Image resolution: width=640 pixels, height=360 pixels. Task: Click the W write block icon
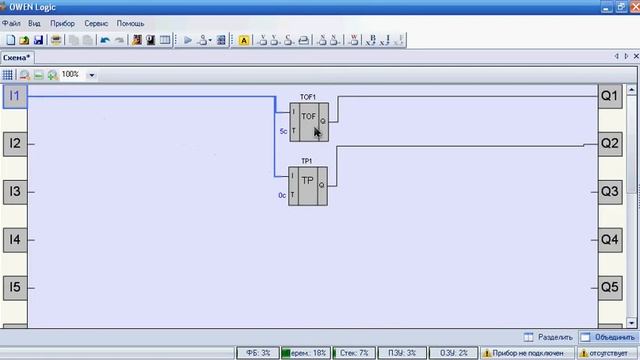click(354, 40)
